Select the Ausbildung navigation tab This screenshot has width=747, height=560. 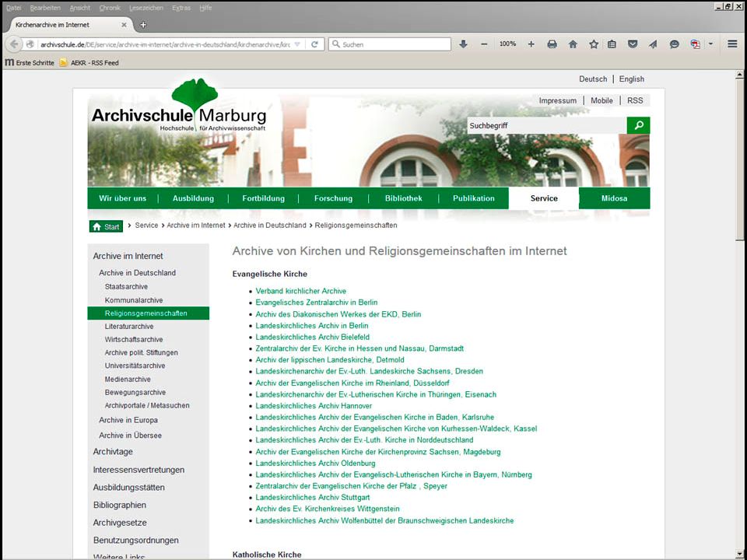point(194,198)
